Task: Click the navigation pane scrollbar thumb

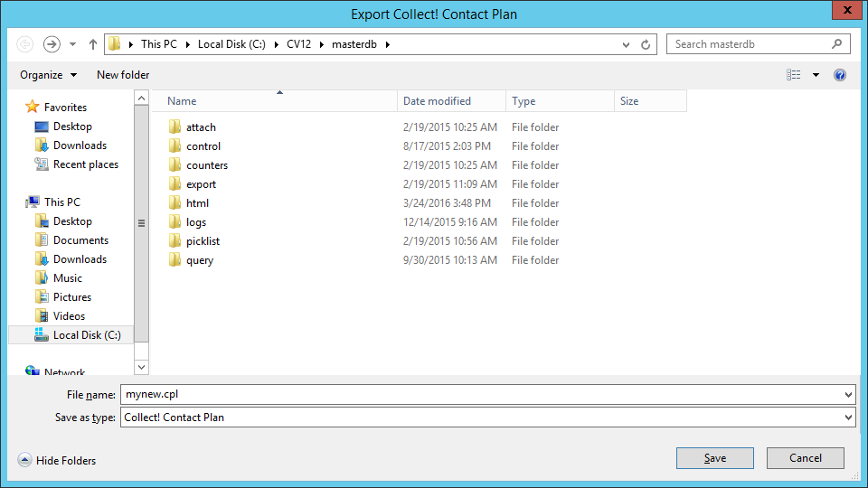Action: pos(142,223)
